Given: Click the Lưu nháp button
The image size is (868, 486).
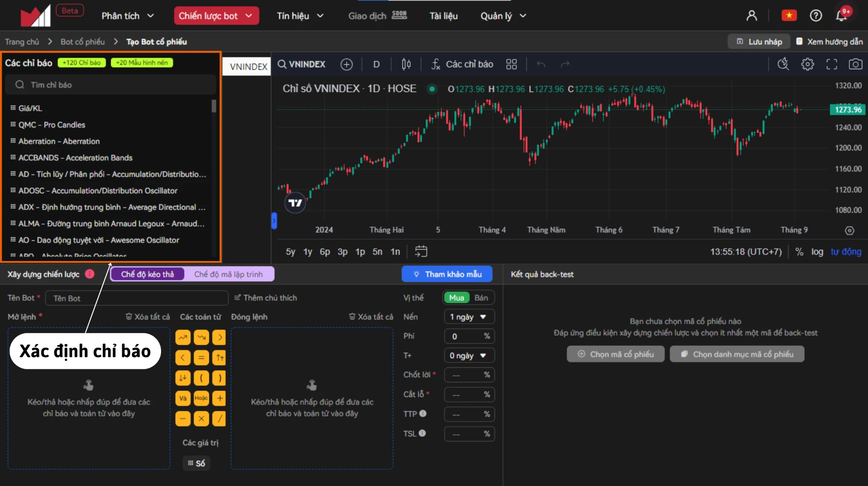Looking at the screenshot, I should click(x=759, y=42).
